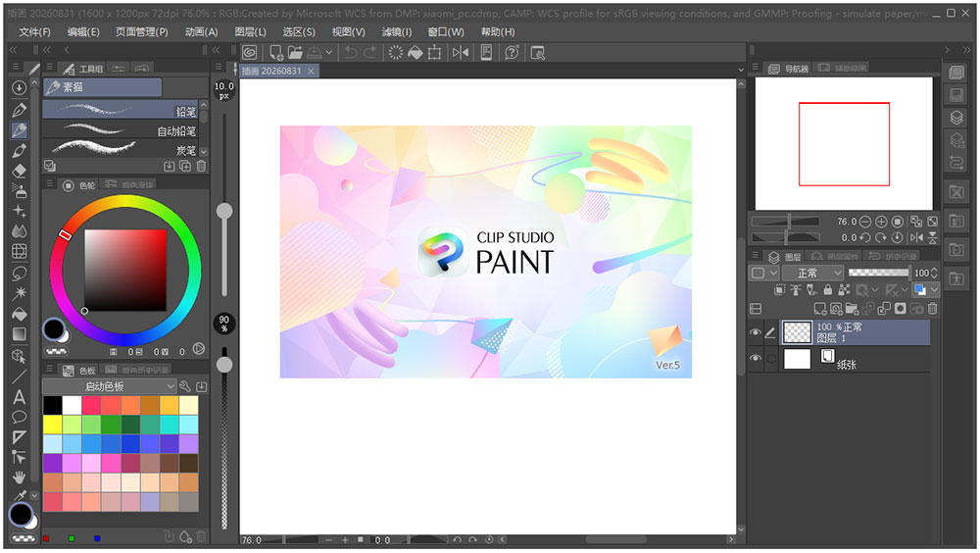Select the Brush tool in the toolbox
This screenshot has height=553, width=980.
(19, 150)
